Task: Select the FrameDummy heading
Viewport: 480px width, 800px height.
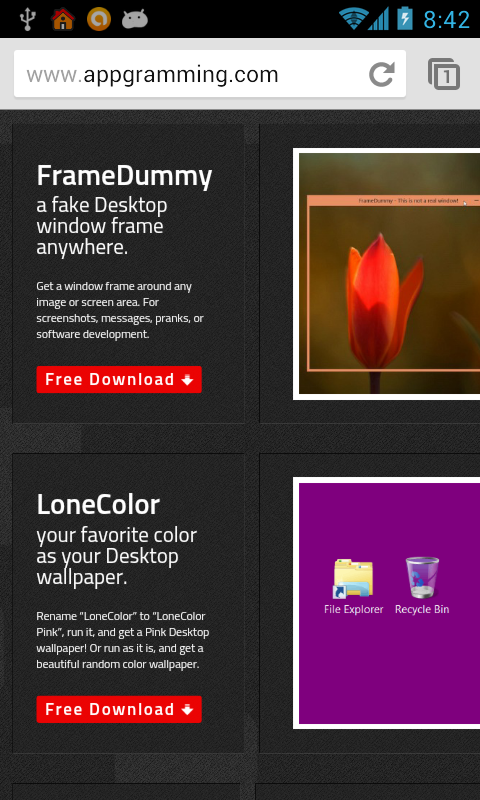Action: (124, 177)
